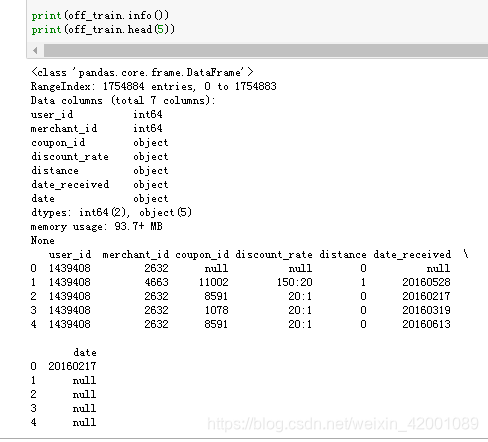488x442 pixels.
Task: Select the memory usage 93.7+ MB line
Action: [x=97, y=226]
